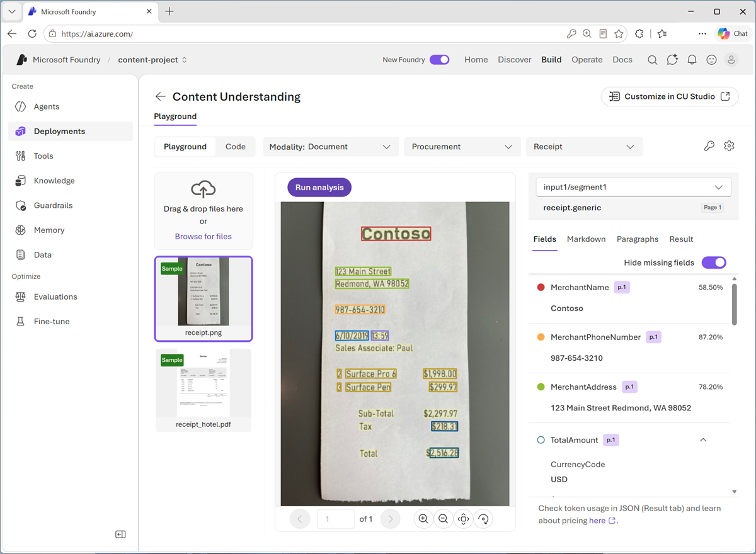Open the Data sidebar item
Viewport: 756px width, 554px height.
pos(71,254)
